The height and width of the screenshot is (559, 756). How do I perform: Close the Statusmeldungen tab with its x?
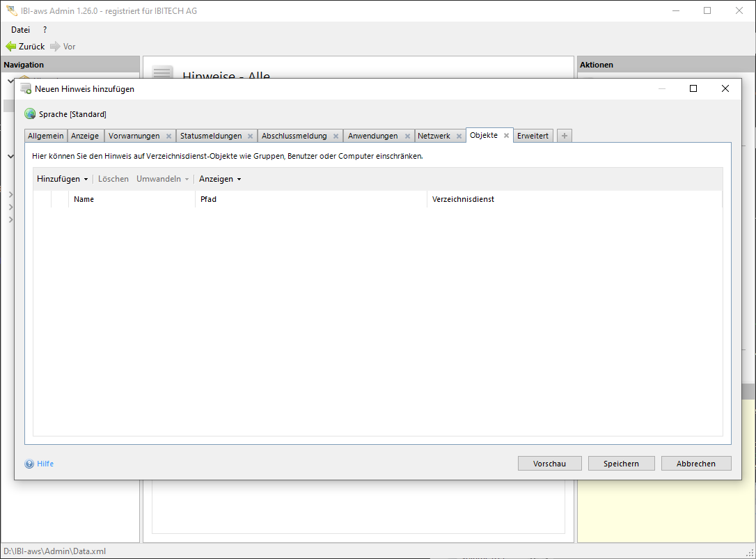(x=250, y=136)
